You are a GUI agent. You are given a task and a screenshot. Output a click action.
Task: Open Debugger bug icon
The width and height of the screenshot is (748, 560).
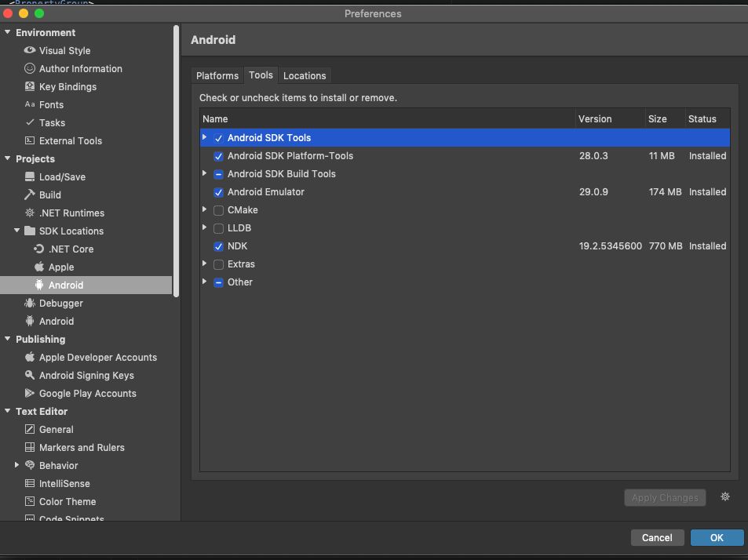click(30, 303)
